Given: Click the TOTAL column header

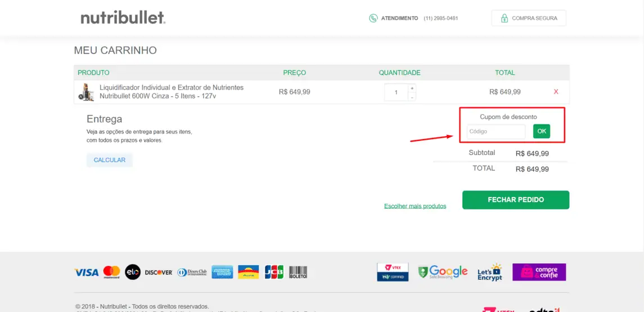Looking at the screenshot, I should (x=505, y=73).
